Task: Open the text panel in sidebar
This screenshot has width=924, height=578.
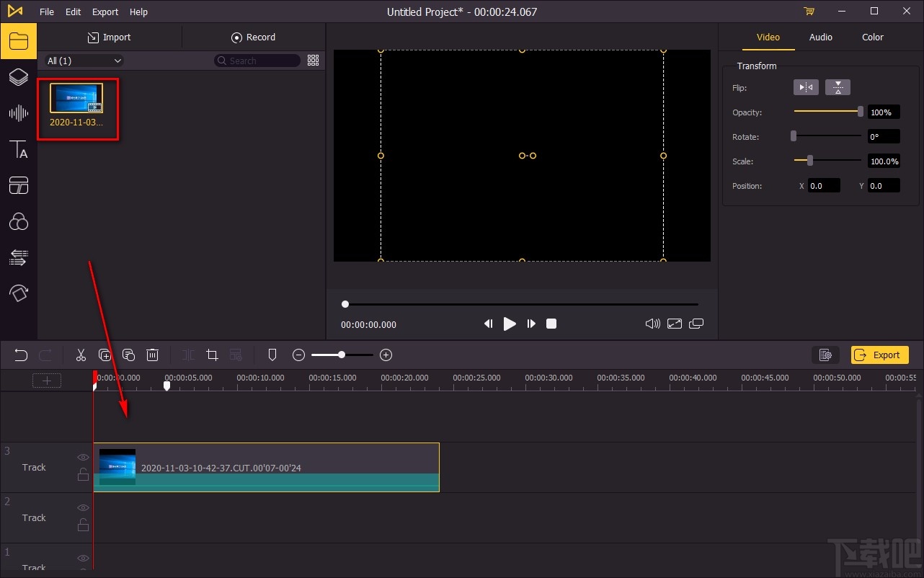Action: coord(18,150)
